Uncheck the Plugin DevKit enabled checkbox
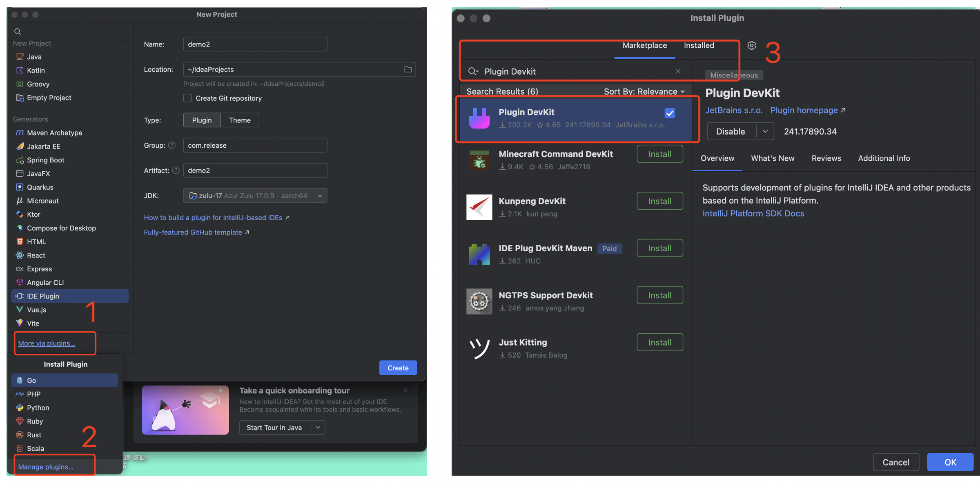 670,113
